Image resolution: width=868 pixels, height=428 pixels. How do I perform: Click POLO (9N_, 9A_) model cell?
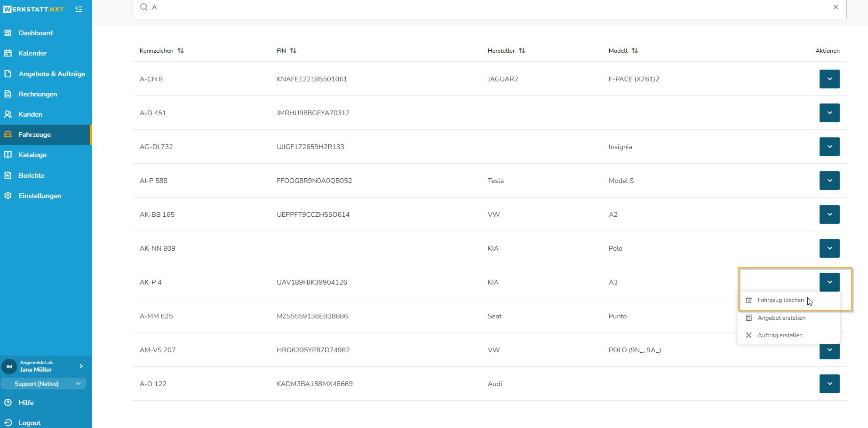pos(635,350)
